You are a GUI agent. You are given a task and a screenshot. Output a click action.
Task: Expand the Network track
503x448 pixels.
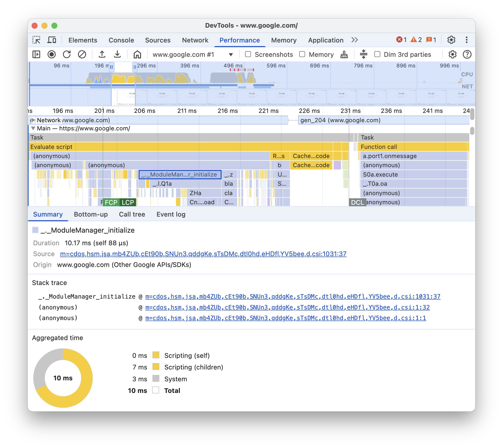[33, 120]
